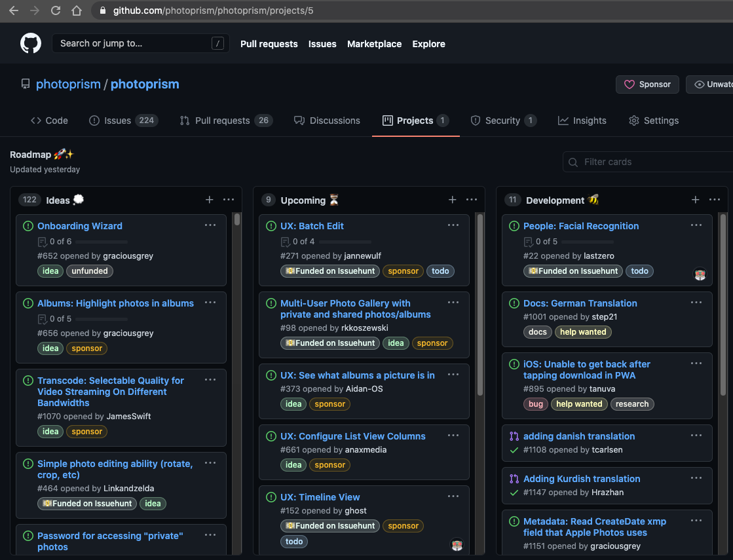
Task: Open the Pull requests repository tab
Action: click(x=226, y=121)
